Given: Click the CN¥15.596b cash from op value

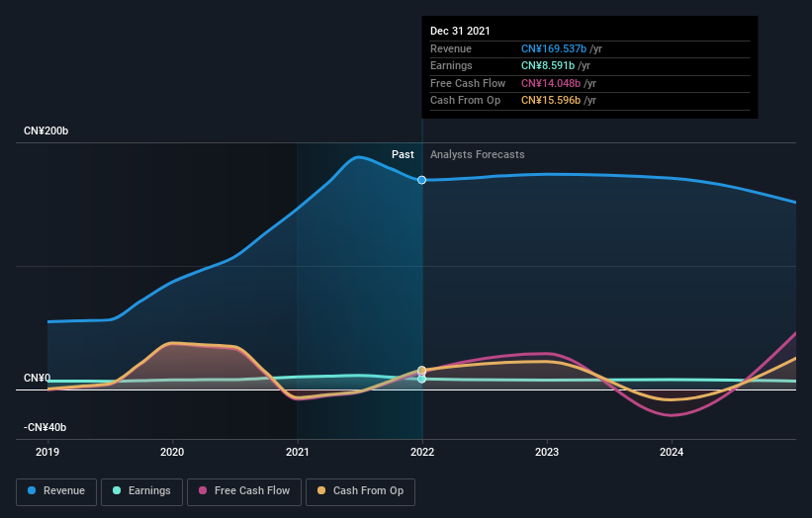Looking at the screenshot, I should pyautogui.click(x=551, y=101).
